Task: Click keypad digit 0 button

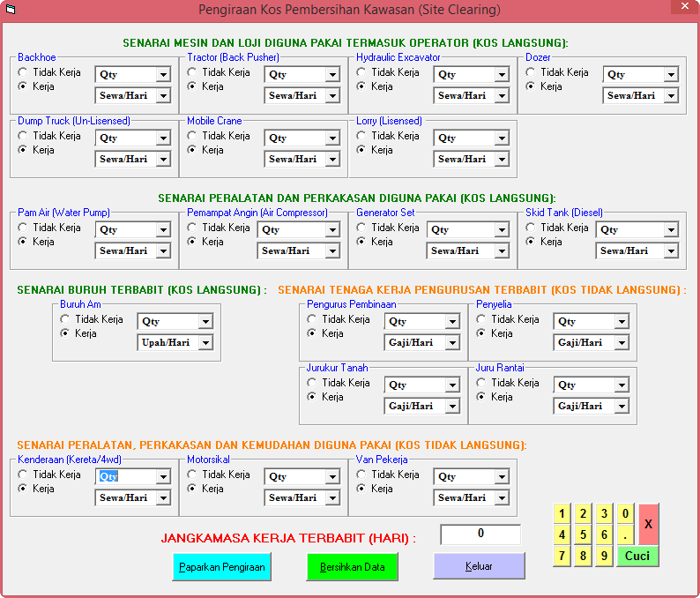Action: coord(625,513)
